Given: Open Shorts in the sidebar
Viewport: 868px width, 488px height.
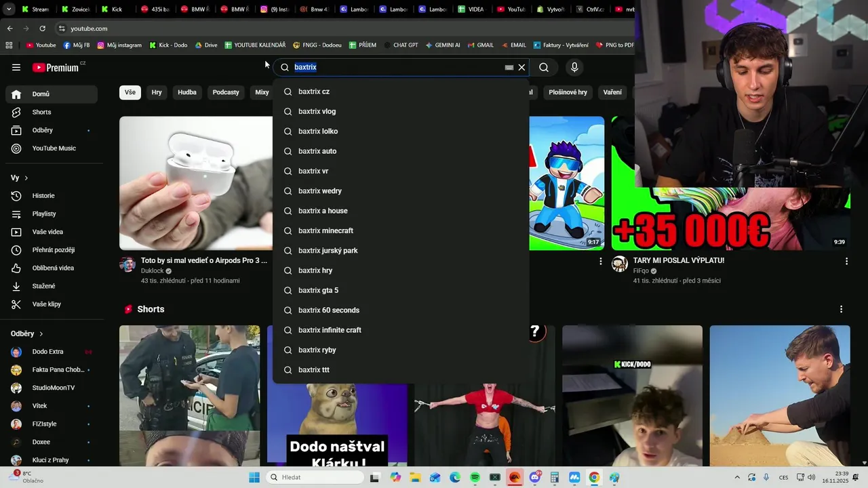Looking at the screenshot, I should (x=52, y=112).
